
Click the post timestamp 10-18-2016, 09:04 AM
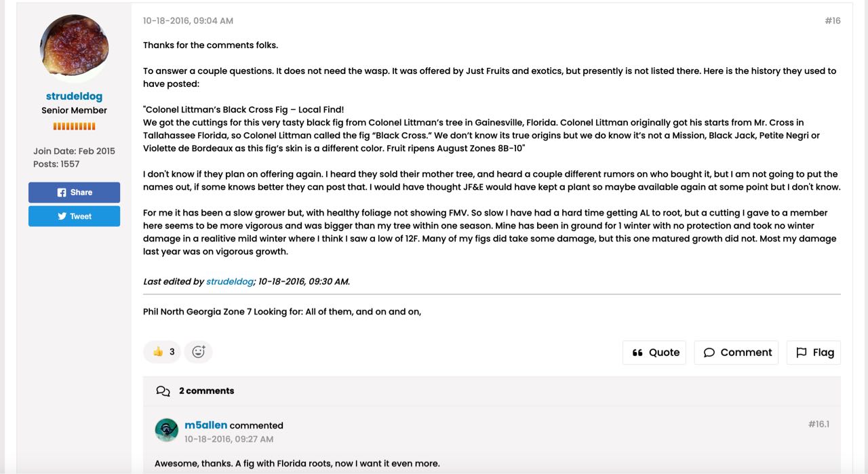pyautogui.click(x=188, y=21)
